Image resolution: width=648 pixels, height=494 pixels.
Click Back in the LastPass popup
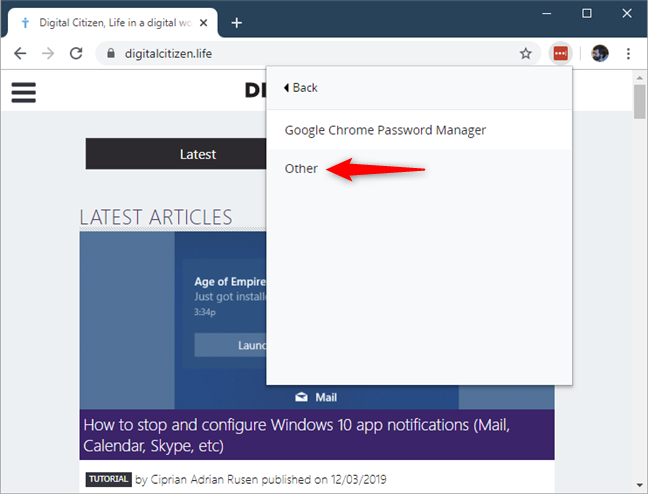301,88
